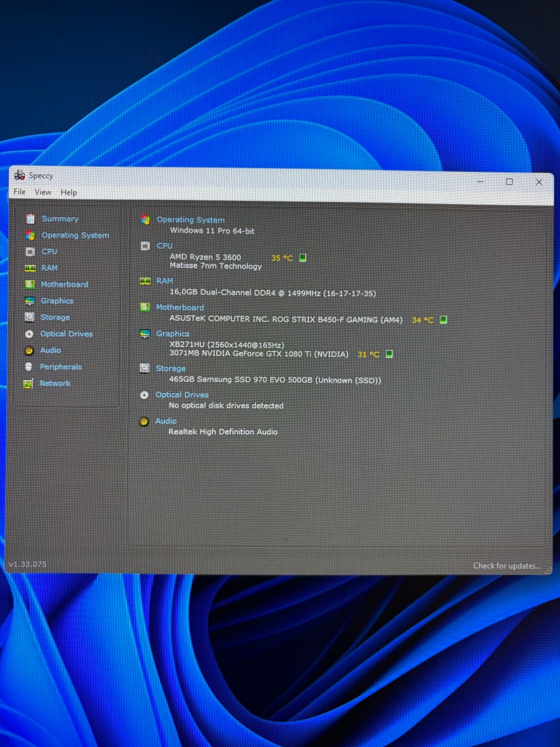Click the GPU temperature indicator icon

coord(389,354)
